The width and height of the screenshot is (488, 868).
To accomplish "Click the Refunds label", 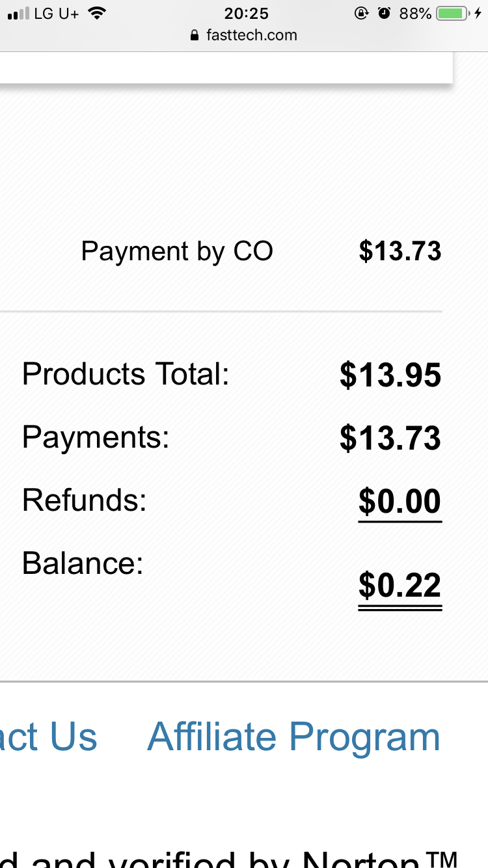I will 85,500.
